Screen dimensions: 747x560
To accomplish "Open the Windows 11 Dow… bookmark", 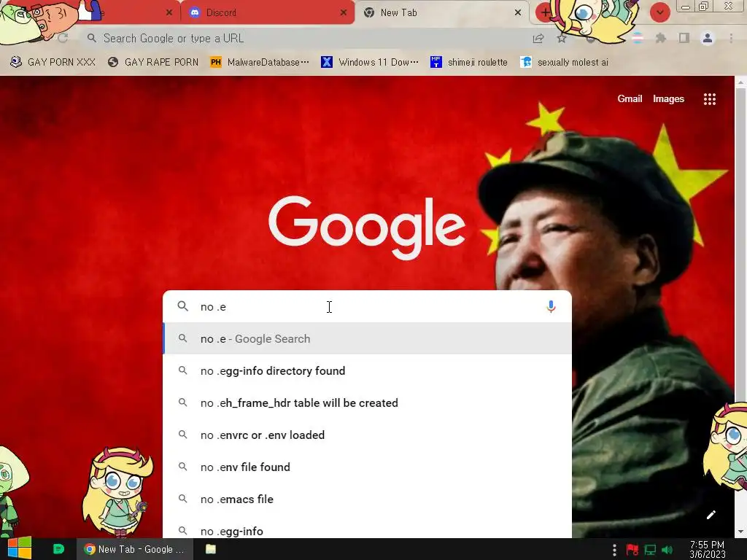I will click(370, 62).
